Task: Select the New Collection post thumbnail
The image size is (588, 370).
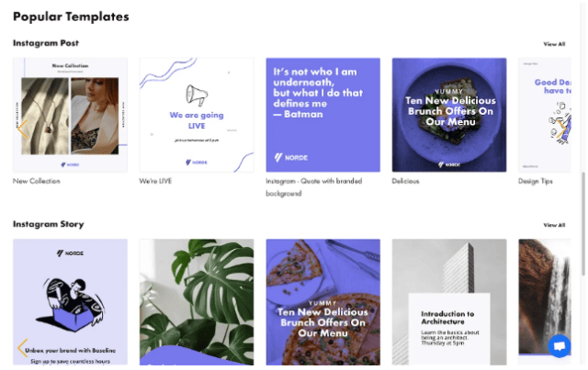Action: (x=70, y=115)
